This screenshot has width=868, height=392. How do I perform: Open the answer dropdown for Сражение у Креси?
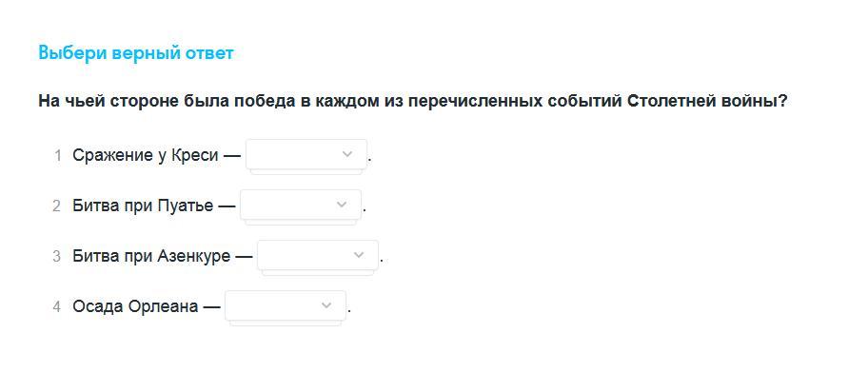[x=305, y=154]
